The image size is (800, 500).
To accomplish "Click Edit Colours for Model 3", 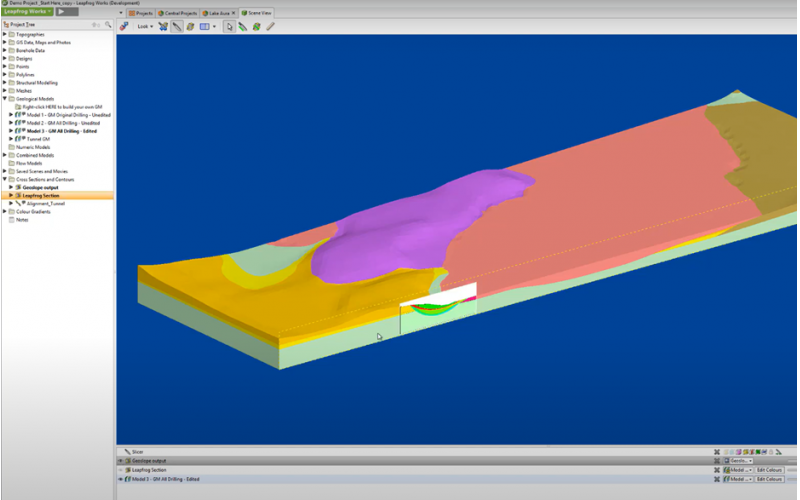I will [x=768, y=480].
